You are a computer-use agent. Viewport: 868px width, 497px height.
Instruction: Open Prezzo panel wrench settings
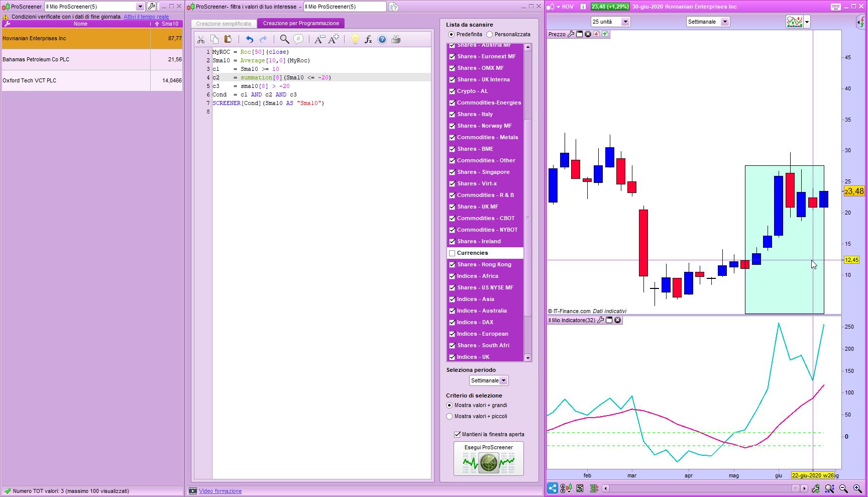pos(571,34)
